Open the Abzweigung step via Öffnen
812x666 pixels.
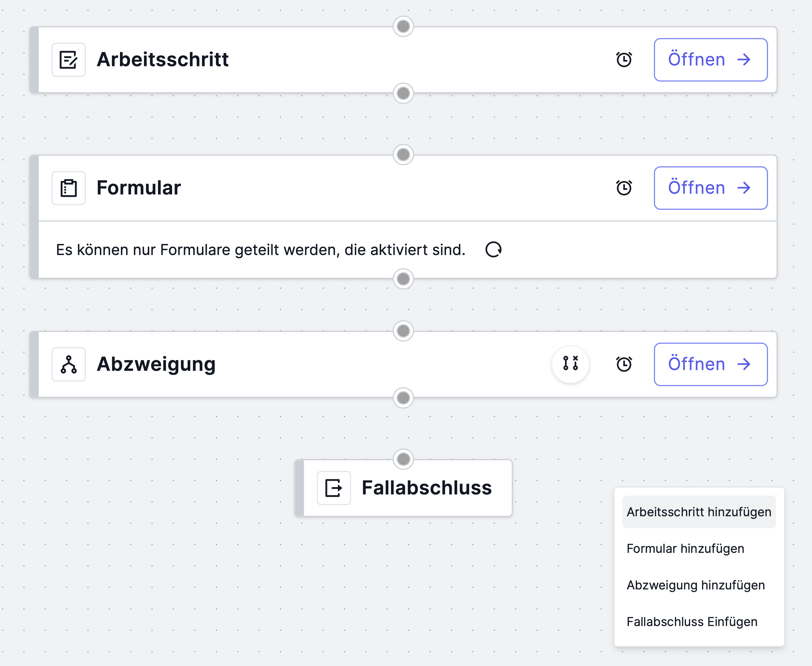711,364
